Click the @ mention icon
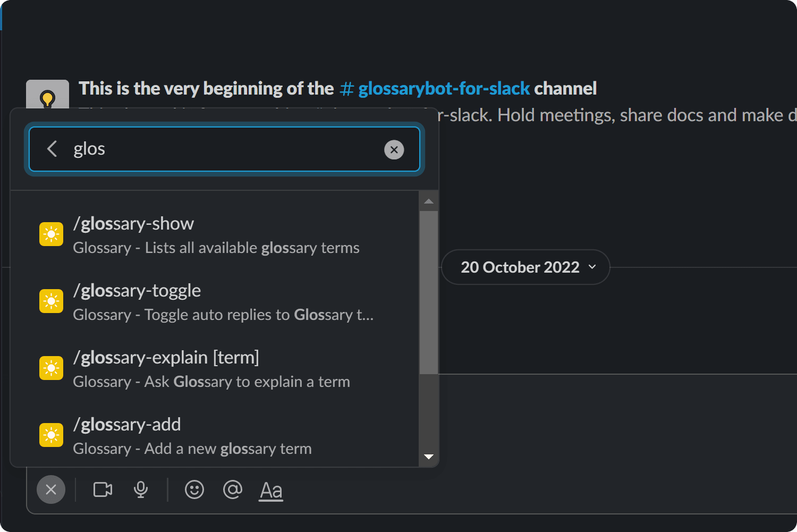Screen dimensions: 797x532 [233, 489]
